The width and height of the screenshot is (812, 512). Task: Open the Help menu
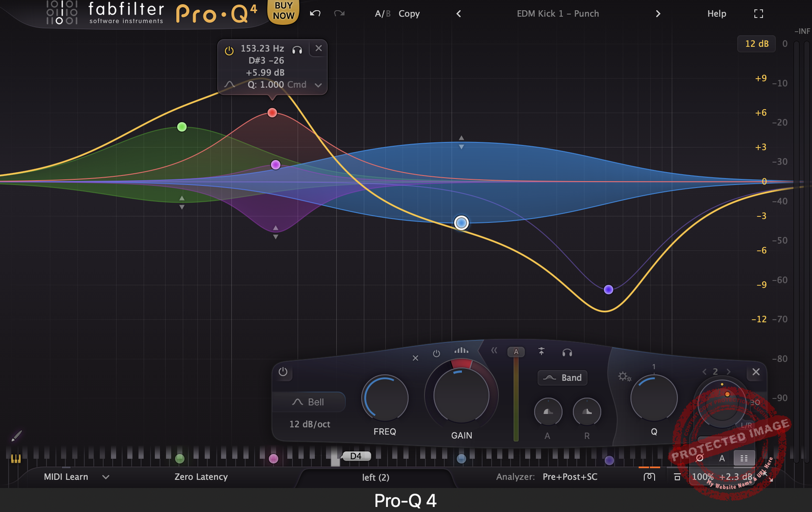click(x=717, y=14)
